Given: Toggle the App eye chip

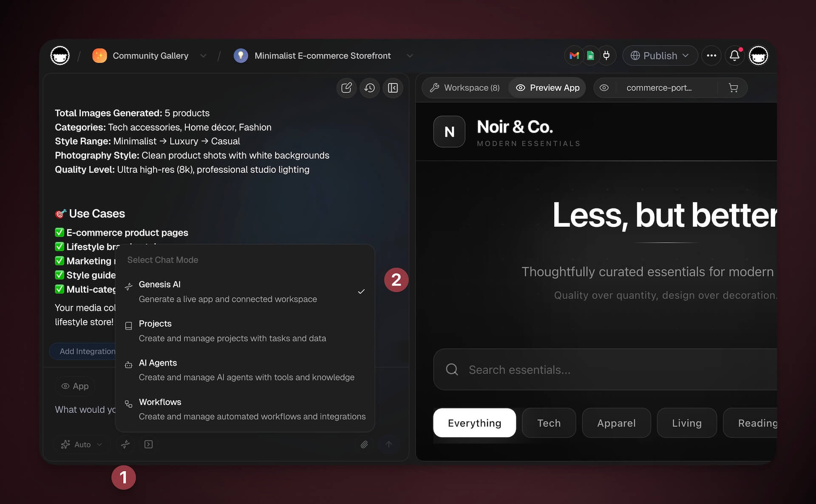Looking at the screenshot, I should (x=75, y=386).
